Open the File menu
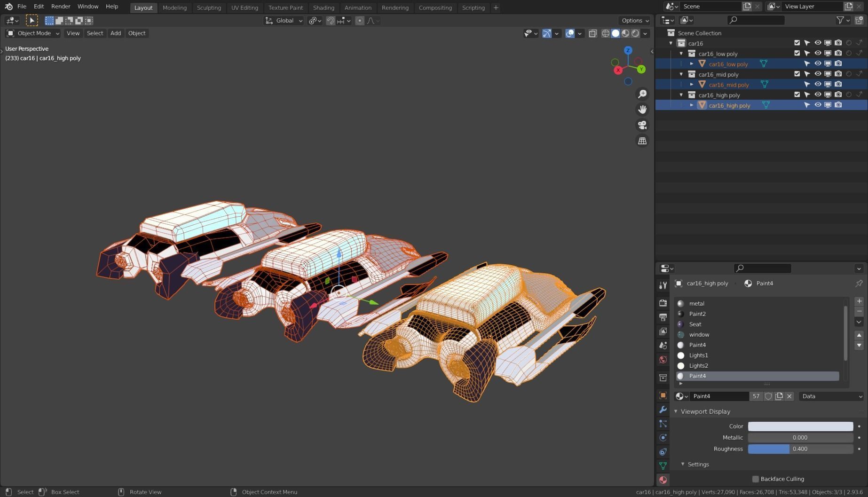The image size is (868, 497). pyautogui.click(x=22, y=7)
